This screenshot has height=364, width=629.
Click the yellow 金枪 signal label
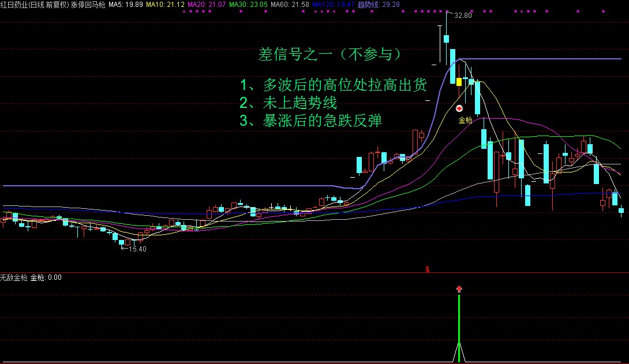pyautogui.click(x=465, y=120)
